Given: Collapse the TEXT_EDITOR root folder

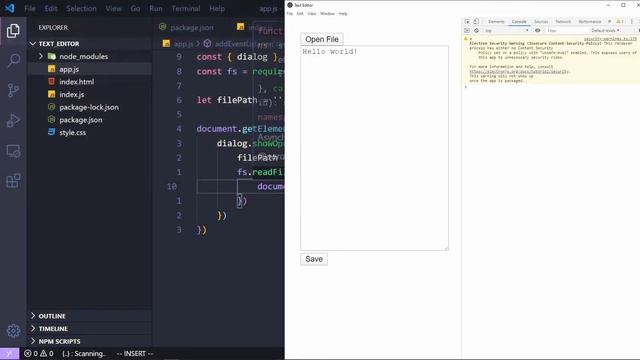Looking at the screenshot, I should tap(33, 44).
